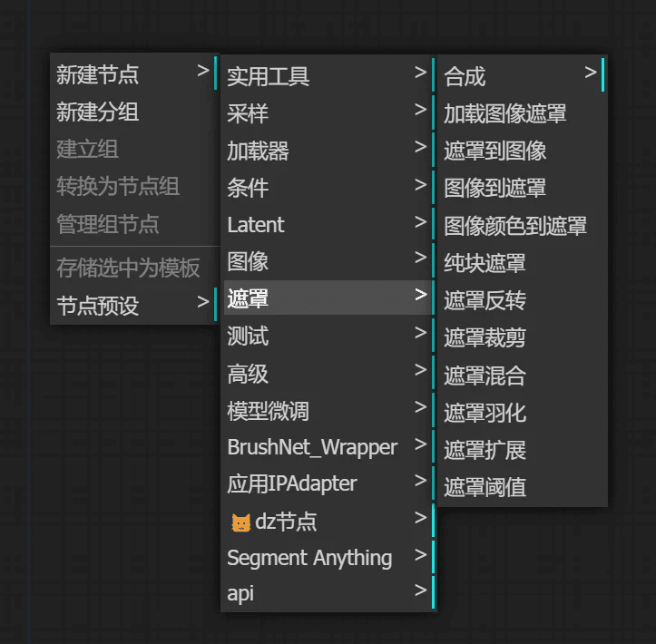Click the arrow next to 采样
Screen dimensions: 656x644
(x=420, y=110)
